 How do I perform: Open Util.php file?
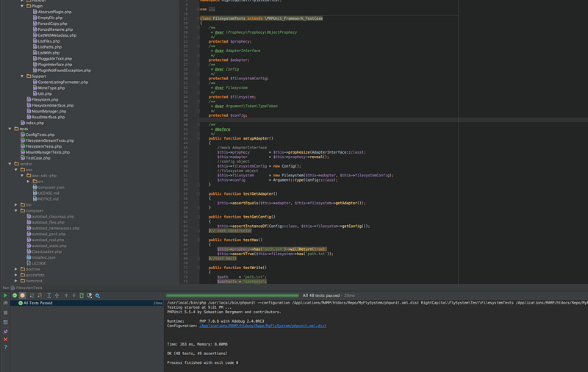coord(42,94)
